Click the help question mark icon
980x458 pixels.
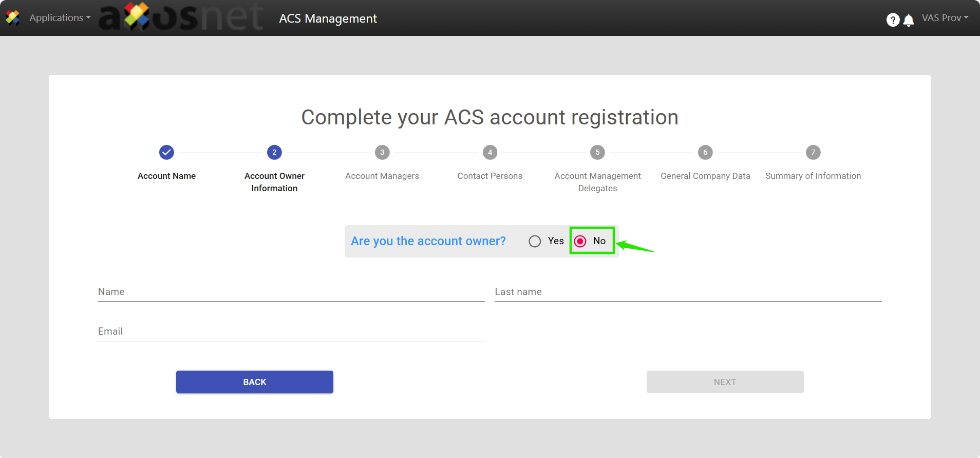tap(893, 20)
